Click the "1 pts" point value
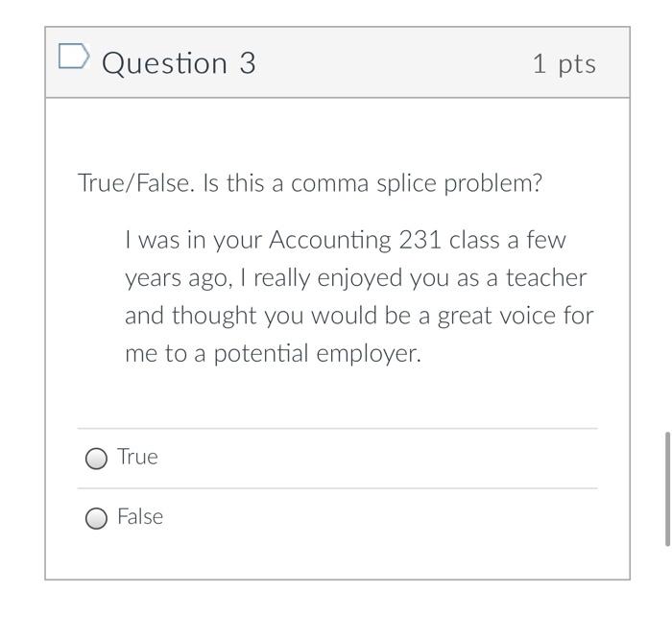Image resolution: width=672 pixels, height=638 pixels. point(564,64)
